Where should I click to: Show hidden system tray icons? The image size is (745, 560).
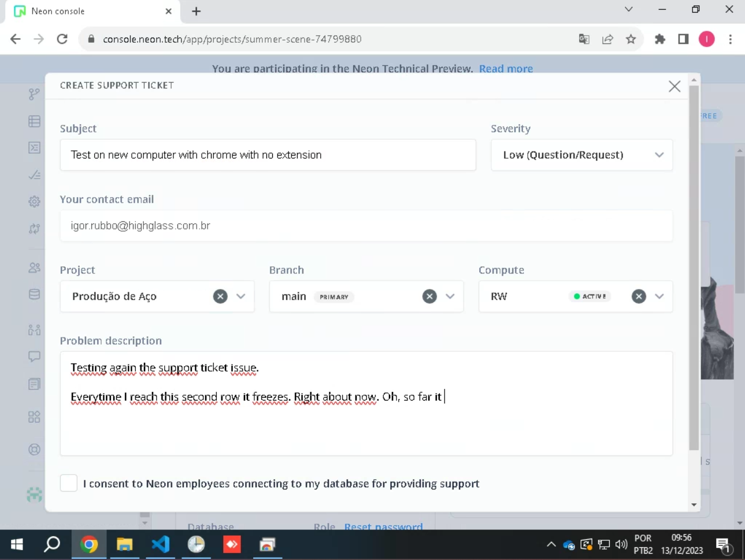551,544
